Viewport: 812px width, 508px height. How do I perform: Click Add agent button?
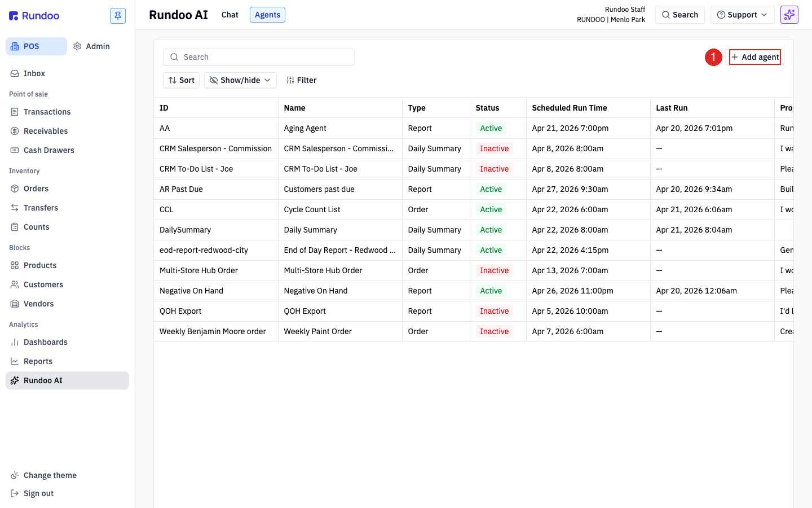pyautogui.click(x=755, y=57)
